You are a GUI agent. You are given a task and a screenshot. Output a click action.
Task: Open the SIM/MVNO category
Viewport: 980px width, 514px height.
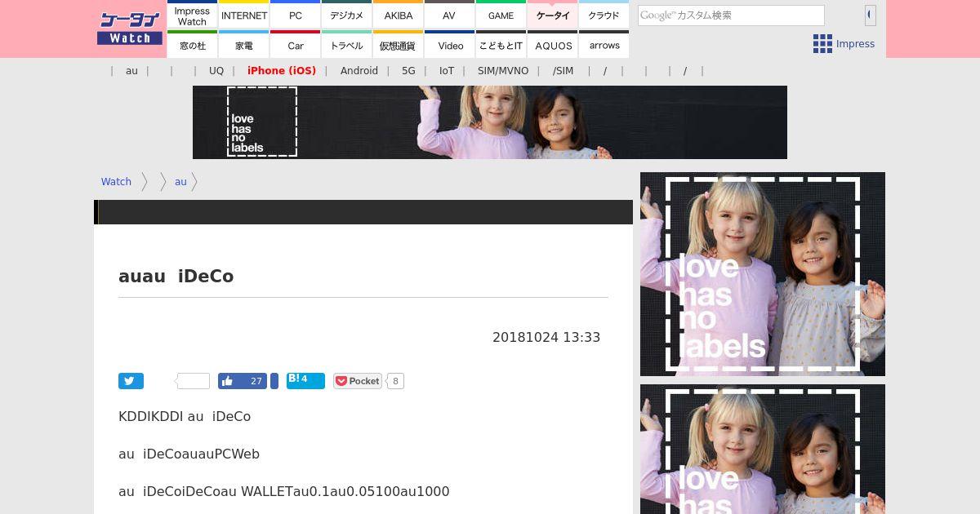[503, 71]
